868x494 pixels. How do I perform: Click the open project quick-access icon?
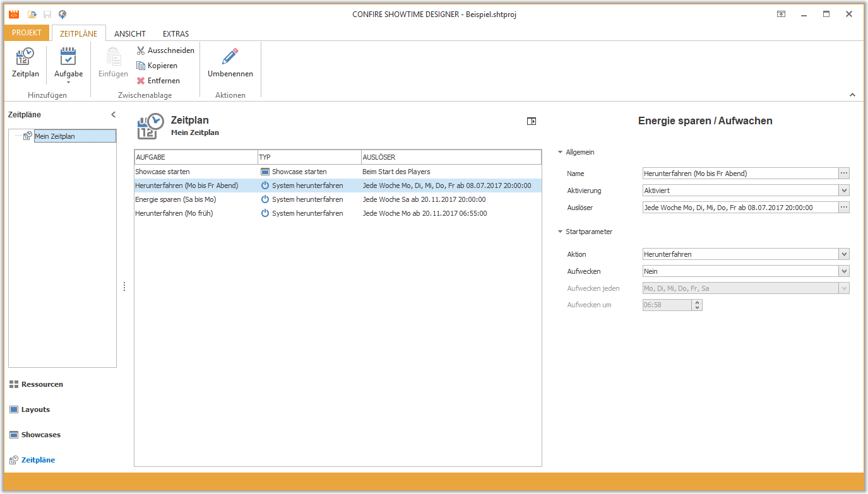point(32,15)
